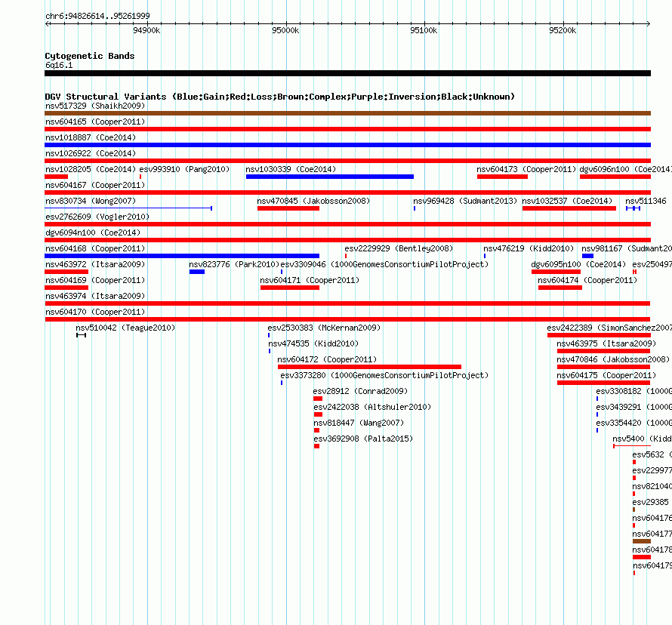
Task: Select the brown complex bar under nsv517329
Action: click(x=347, y=113)
